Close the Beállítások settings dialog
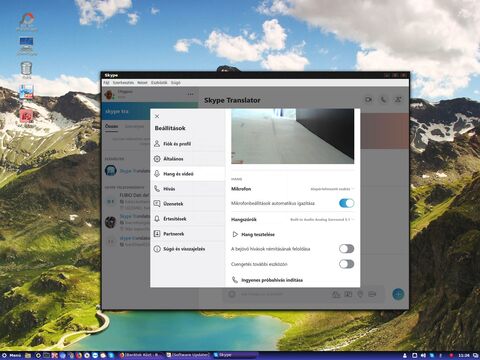This screenshot has width=480, height=360. (x=157, y=116)
